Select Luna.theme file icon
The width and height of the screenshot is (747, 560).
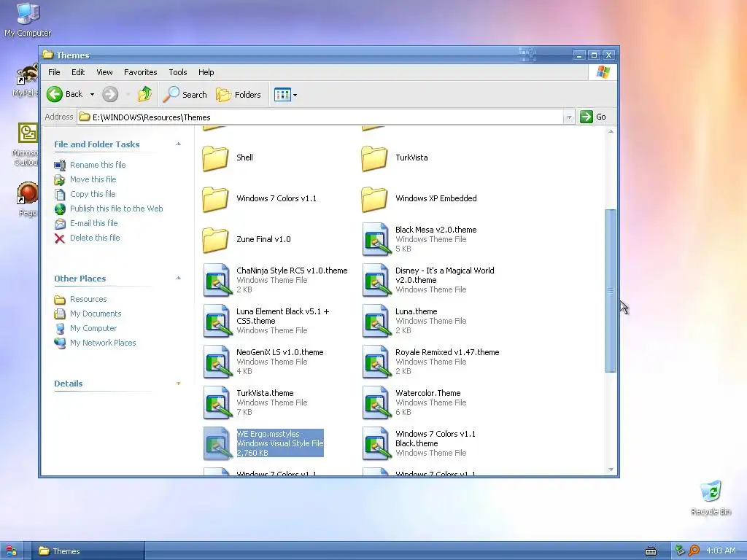(x=376, y=321)
